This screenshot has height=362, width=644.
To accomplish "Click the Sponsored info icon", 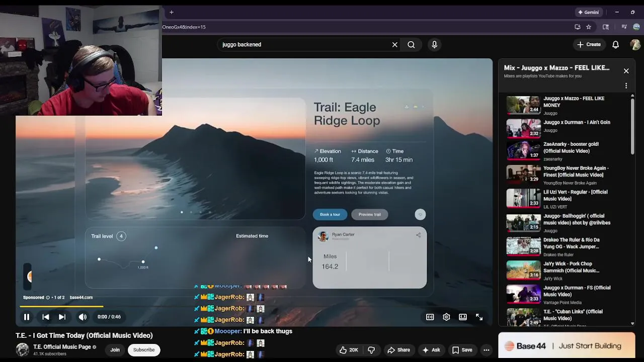I will [x=48, y=297].
